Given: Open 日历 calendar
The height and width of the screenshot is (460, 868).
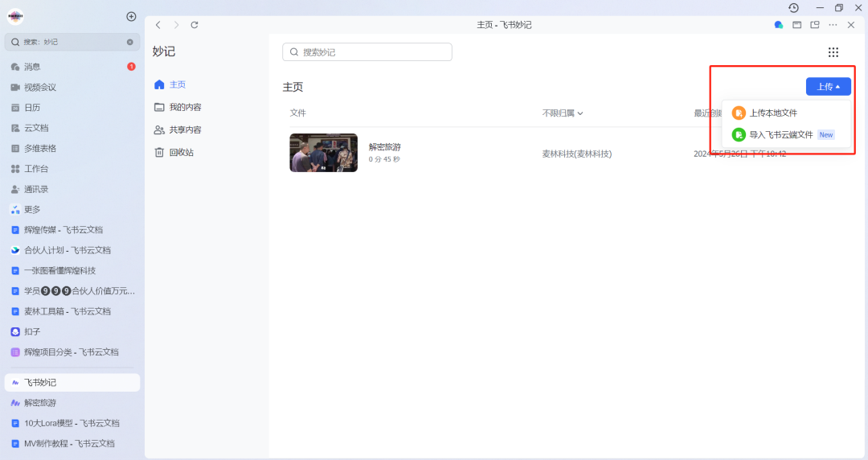Looking at the screenshot, I should [72, 108].
